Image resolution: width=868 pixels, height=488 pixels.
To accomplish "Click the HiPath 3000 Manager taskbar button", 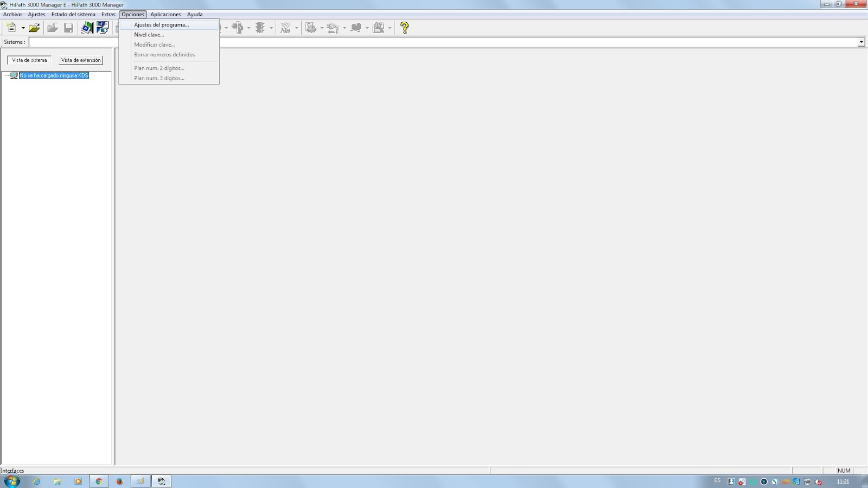I will [x=161, y=481].
